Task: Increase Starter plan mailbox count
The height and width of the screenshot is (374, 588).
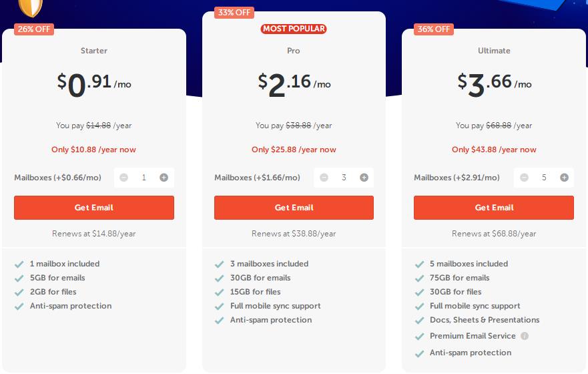Action: [x=164, y=178]
